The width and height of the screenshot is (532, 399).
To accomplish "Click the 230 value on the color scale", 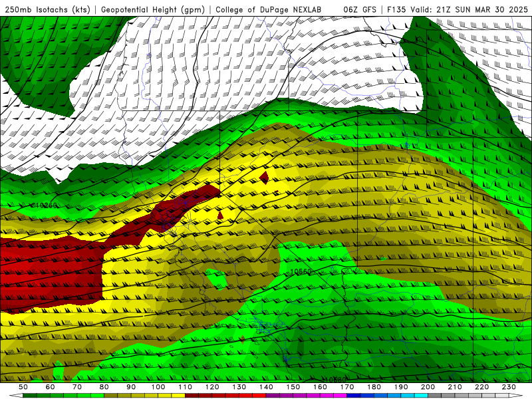I will point(509,387).
